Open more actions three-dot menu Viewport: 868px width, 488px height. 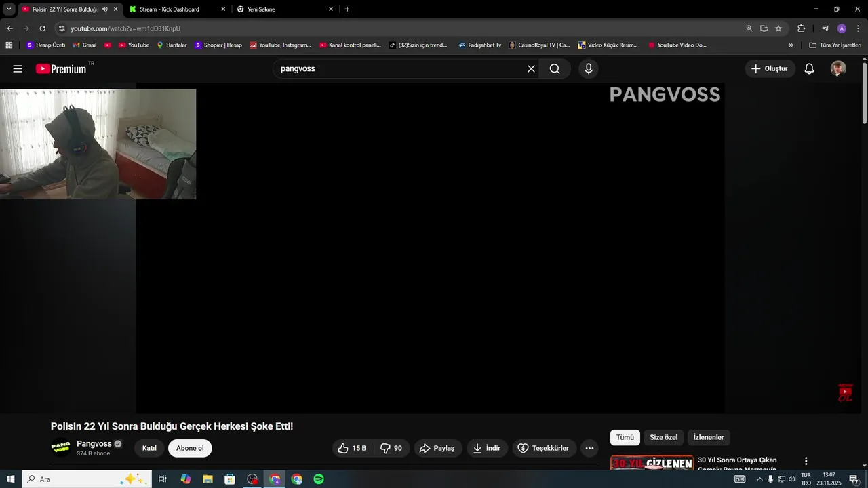(589, 448)
